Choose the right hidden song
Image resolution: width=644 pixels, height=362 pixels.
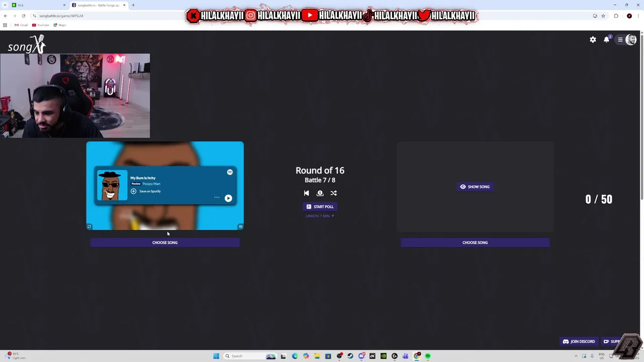pos(475,242)
